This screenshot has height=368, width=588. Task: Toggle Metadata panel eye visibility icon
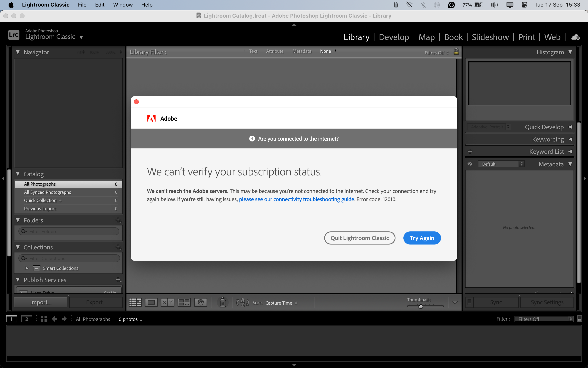(470, 164)
